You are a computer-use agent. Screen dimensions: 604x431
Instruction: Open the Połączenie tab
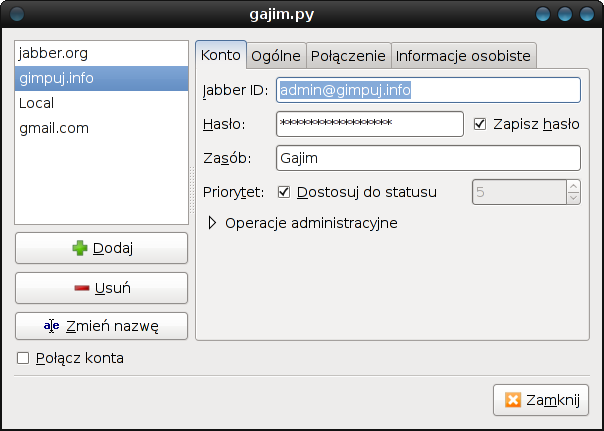pyautogui.click(x=347, y=55)
